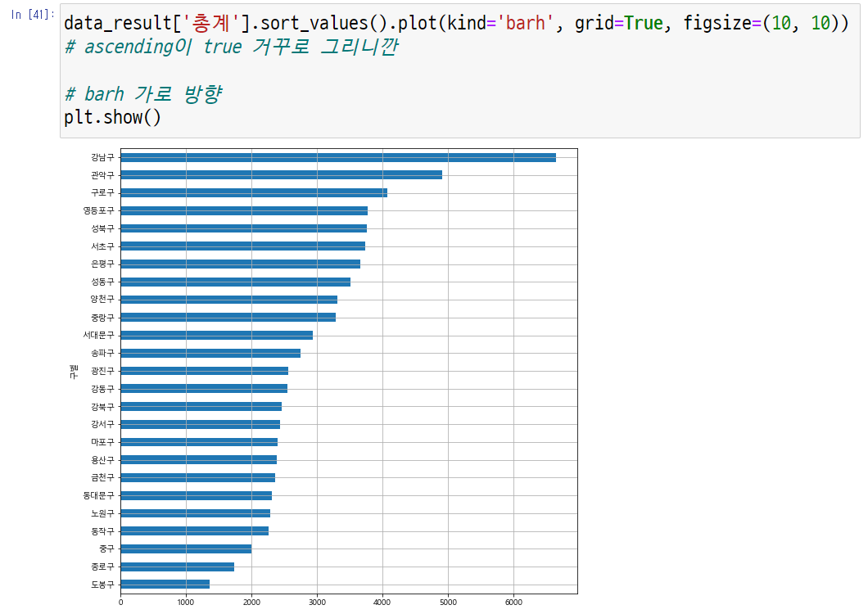Viewport: 868px width, 614px height.
Task: Select the blue bar for 중구
Action: (186, 549)
